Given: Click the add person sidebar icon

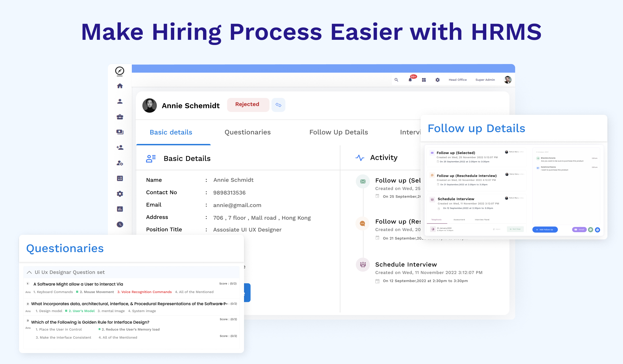Looking at the screenshot, I should [120, 147].
